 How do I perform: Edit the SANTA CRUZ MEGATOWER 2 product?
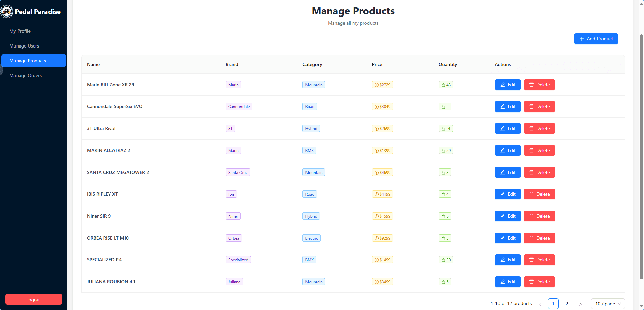click(x=508, y=172)
